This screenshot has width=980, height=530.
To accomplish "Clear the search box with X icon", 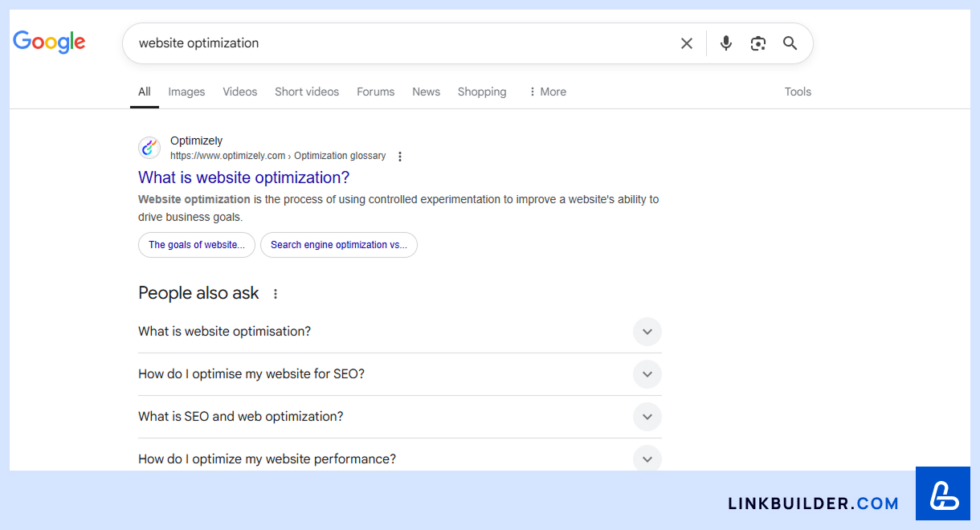I will pos(687,43).
